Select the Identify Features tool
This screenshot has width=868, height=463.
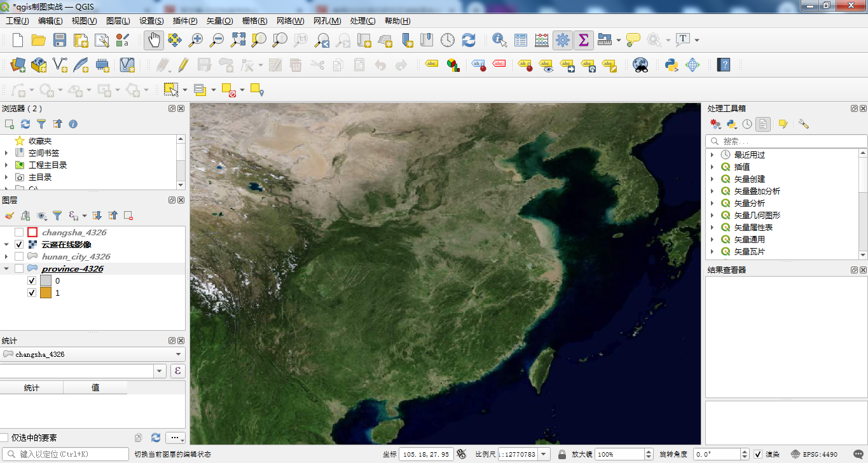pyautogui.click(x=500, y=40)
